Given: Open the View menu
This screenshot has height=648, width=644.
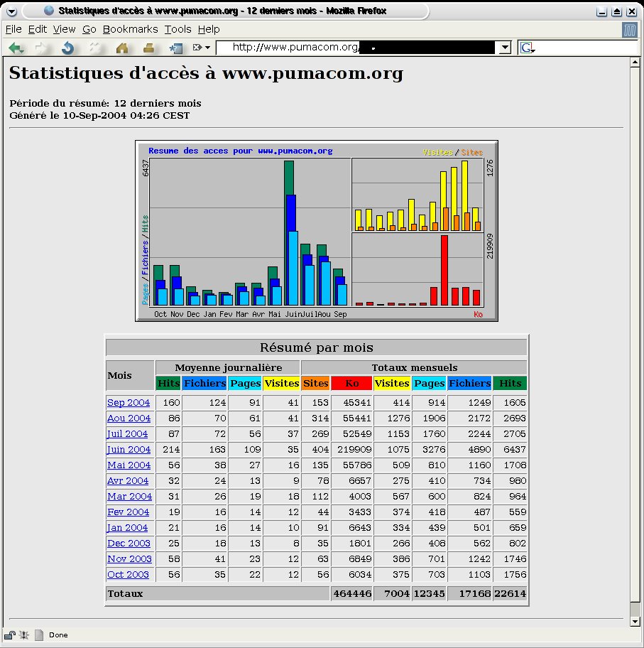Looking at the screenshot, I should (64, 29).
